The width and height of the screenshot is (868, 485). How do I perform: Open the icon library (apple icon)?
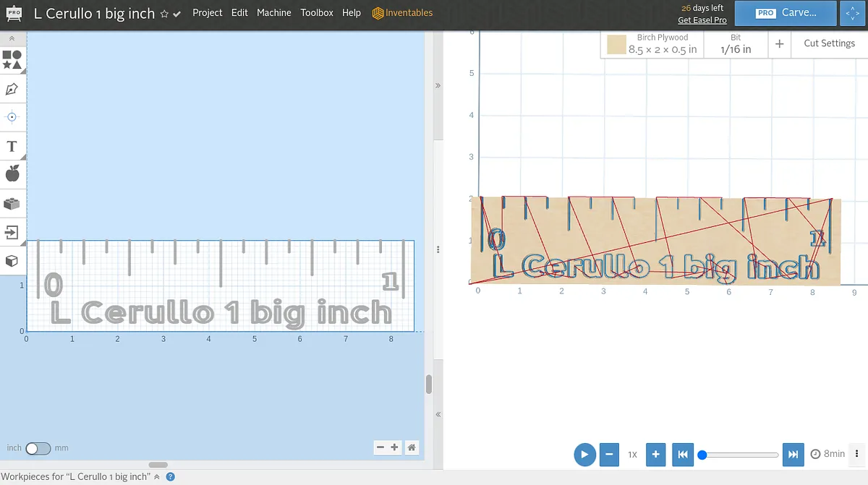point(12,173)
